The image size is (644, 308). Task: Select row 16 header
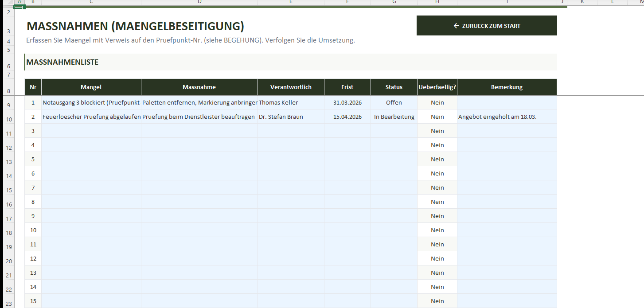(8, 204)
